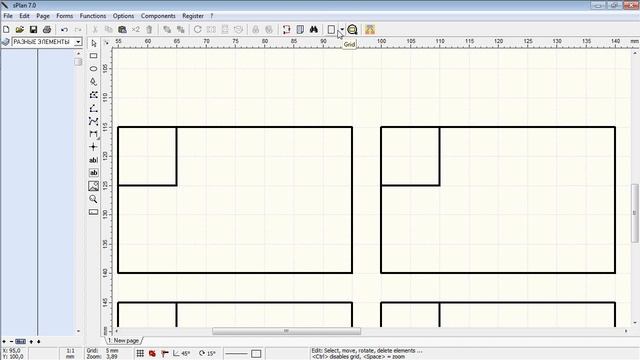This screenshot has height=360, width=640.
Task: Click the library panel scroll-down arrow
Action: click(x=78, y=331)
